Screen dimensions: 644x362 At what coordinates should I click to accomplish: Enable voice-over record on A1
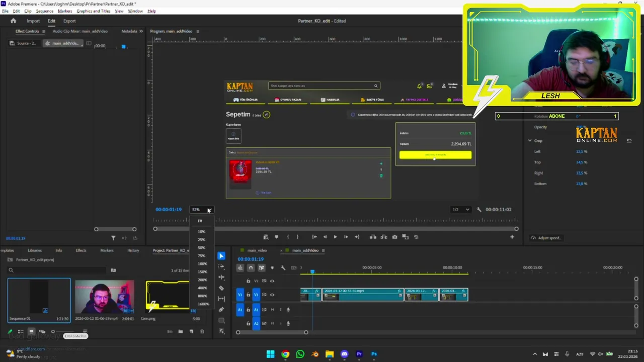(288, 310)
